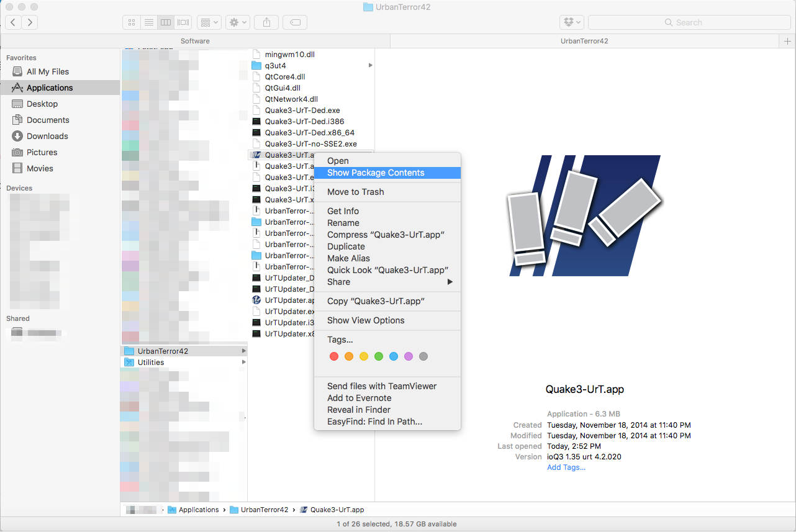Switch Finder to icon view
This screenshot has width=796, height=532.
(131, 22)
